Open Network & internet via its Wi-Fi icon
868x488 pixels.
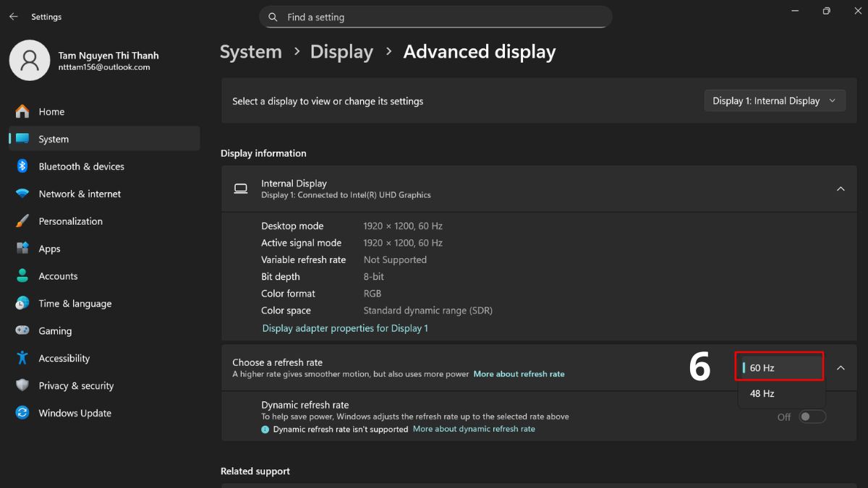22,194
